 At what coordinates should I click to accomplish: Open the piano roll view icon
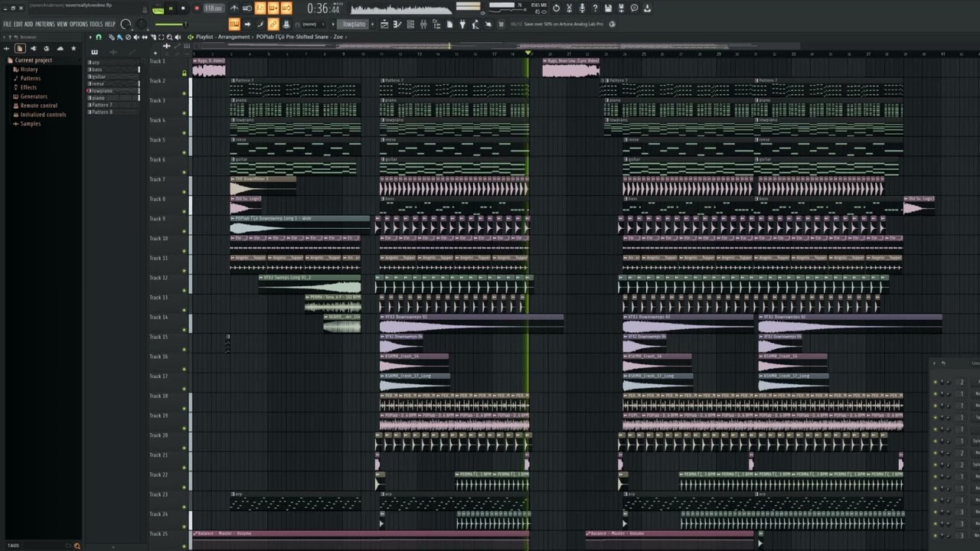pos(397,24)
